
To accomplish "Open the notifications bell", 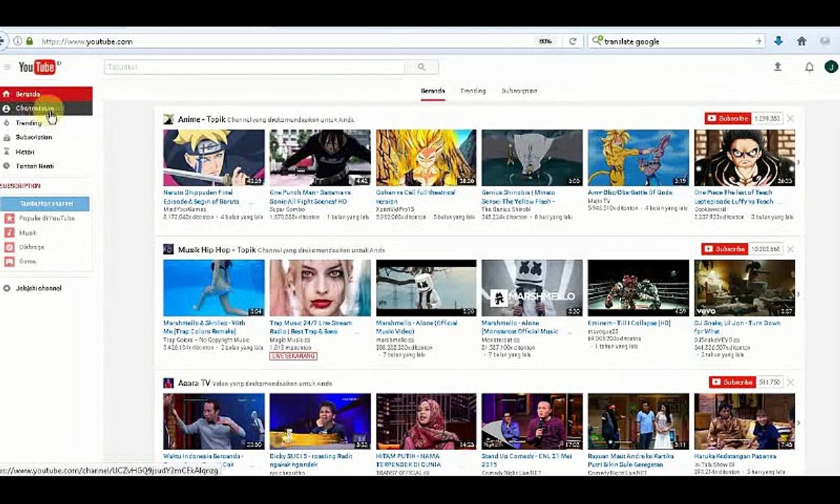I will [809, 67].
